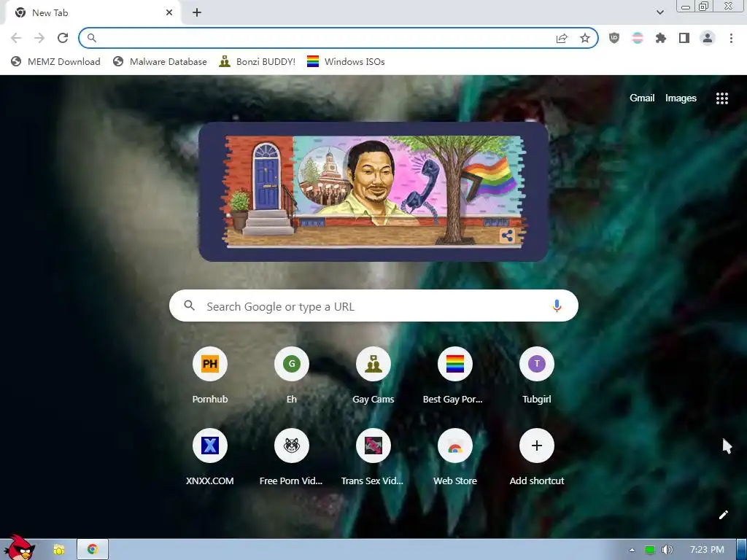The height and width of the screenshot is (560, 747).
Task: Click the green network tray icon
Action: pyautogui.click(x=650, y=550)
